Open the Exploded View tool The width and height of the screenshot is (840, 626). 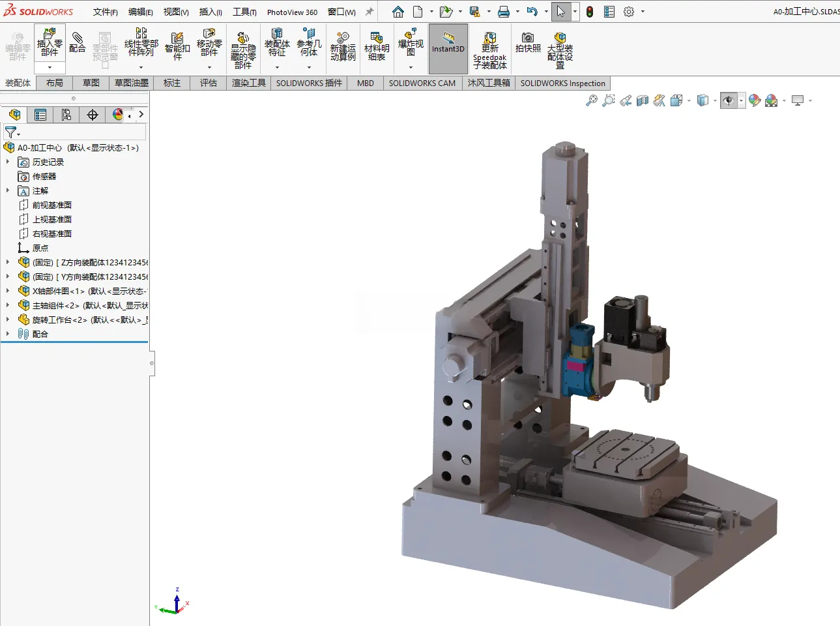click(x=411, y=43)
